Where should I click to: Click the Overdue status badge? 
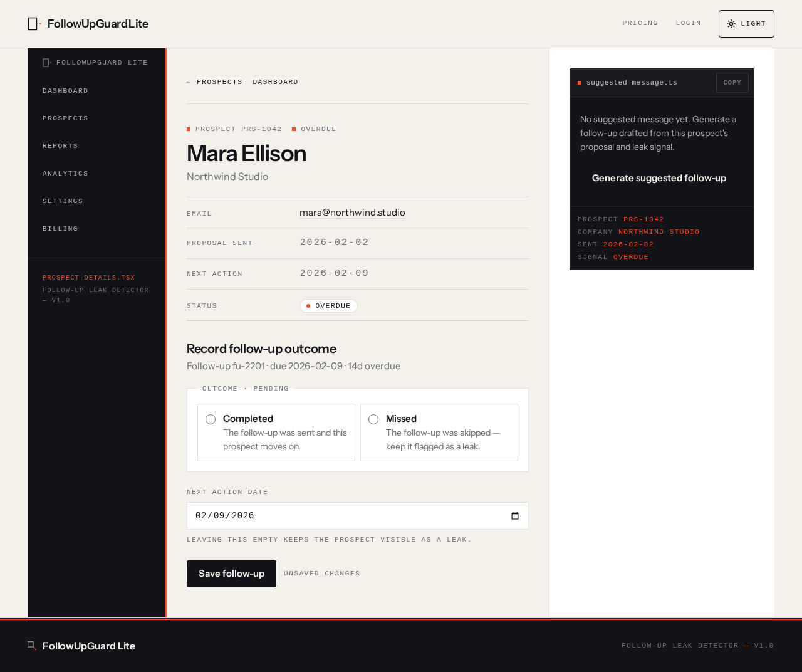(328, 306)
